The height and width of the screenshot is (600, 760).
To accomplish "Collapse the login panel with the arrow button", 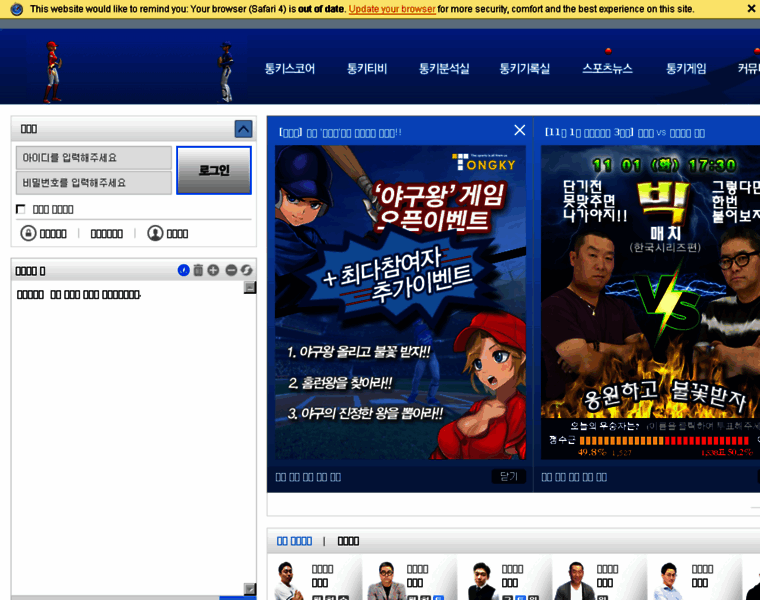I will pyautogui.click(x=243, y=129).
